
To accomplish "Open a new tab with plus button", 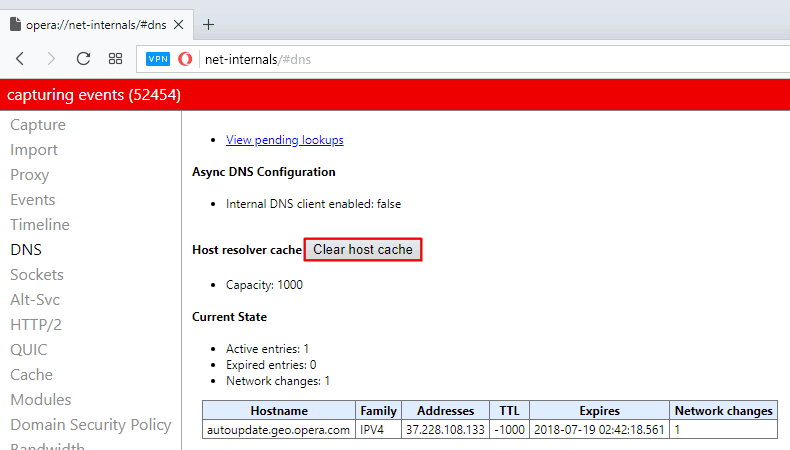I will [x=209, y=25].
